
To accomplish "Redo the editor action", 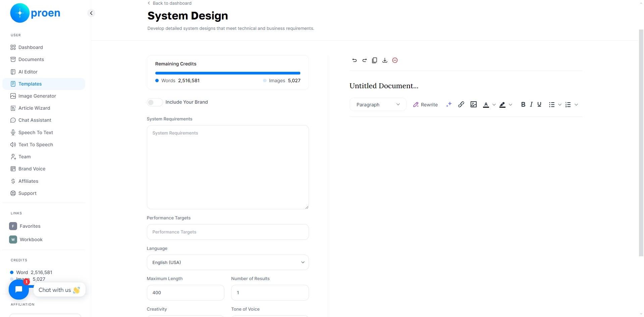I will click(365, 60).
